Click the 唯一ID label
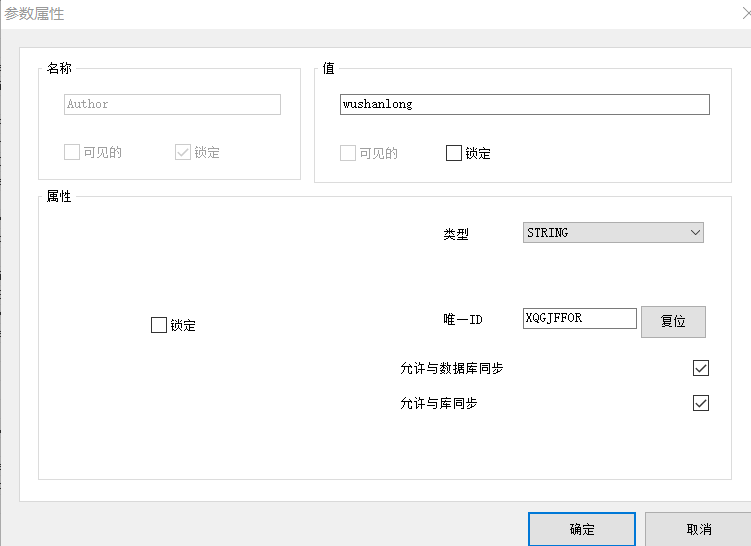 tap(463, 319)
